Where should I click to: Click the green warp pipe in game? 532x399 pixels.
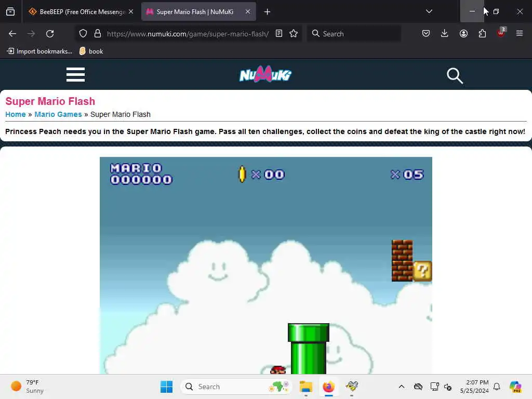pyautogui.click(x=309, y=349)
